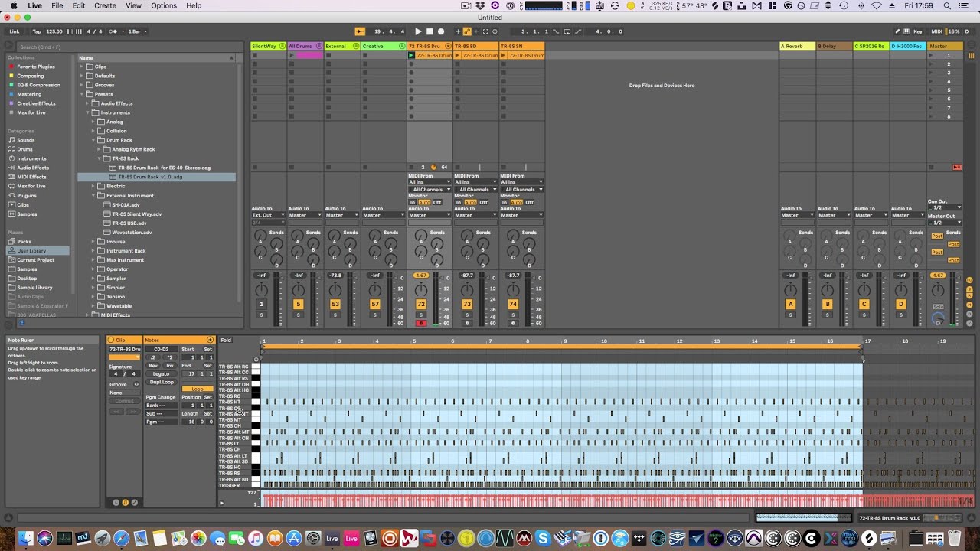Viewport: 980px width, 551px height.
Task: Click the Tap tempo button
Action: (37, 31)
